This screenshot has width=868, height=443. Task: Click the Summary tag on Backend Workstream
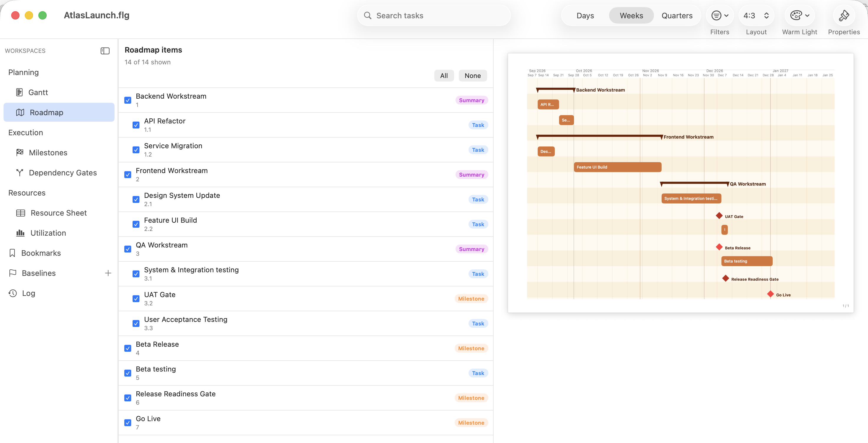471,100
